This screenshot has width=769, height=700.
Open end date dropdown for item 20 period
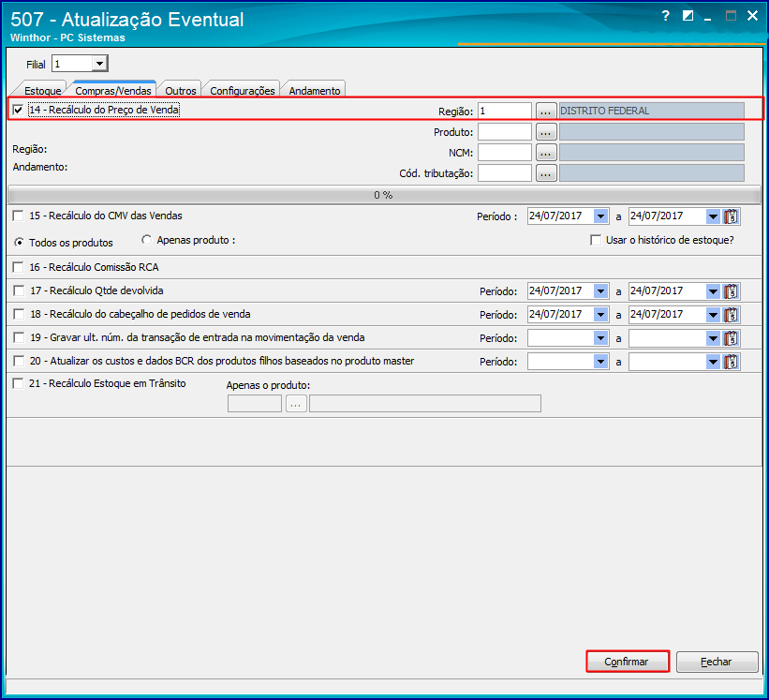pos(713,362)
